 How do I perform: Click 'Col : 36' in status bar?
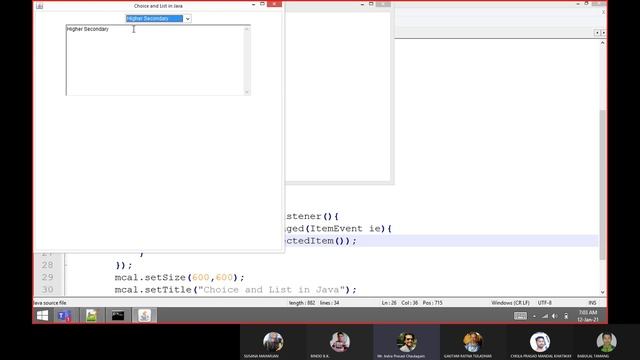pos(410,303)
